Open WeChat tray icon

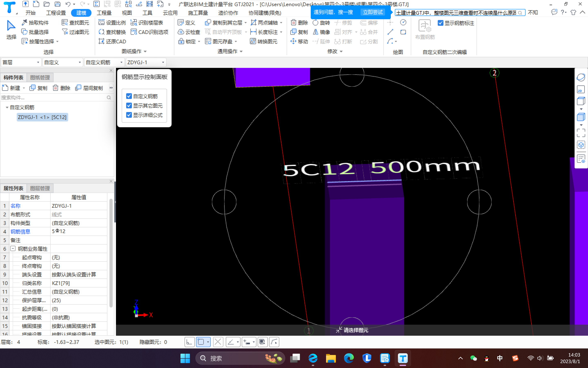473,358
